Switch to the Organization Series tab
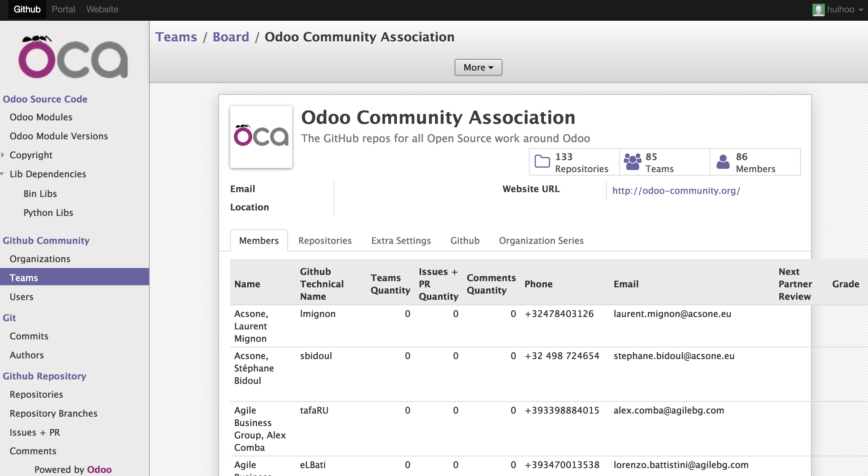This screenshot has height=476, width=868. pyautogui.click(x=541, y=240)
